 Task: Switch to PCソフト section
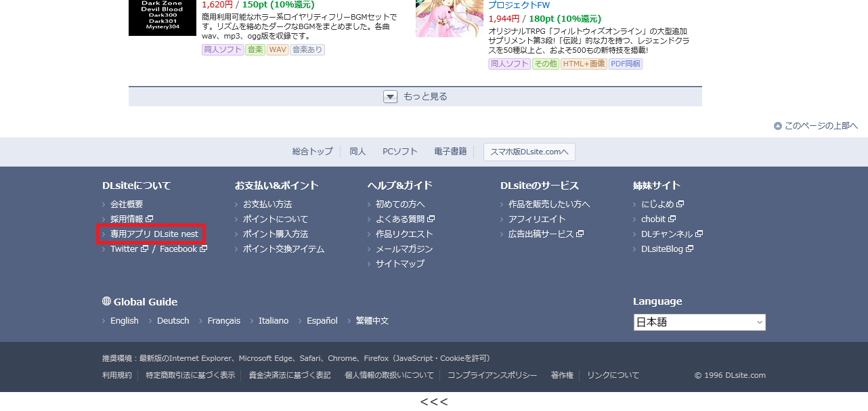[x=400, y=152]
